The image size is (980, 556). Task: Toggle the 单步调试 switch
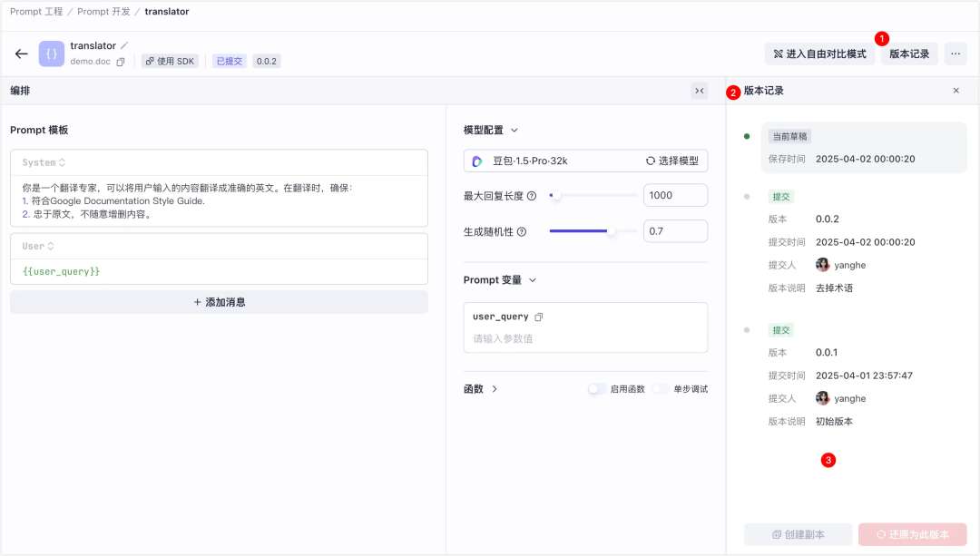[x=661, y=389]
